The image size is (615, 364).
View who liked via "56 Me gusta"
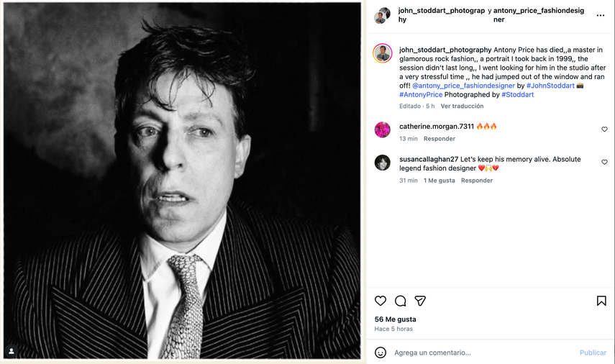[396, 319]
